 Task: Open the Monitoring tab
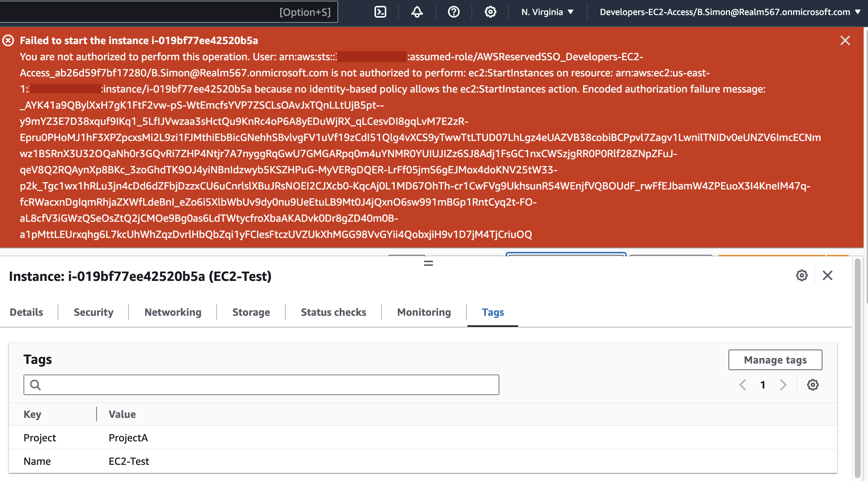(x=423, y=312)
